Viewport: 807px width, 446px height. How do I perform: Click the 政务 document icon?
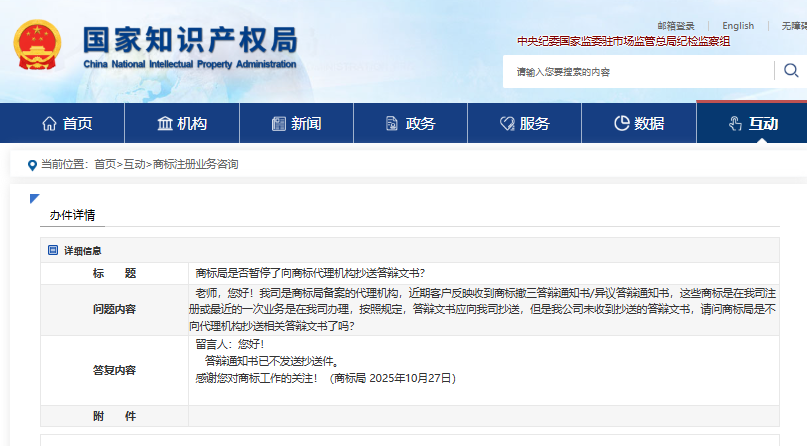[x=393, y=123]
